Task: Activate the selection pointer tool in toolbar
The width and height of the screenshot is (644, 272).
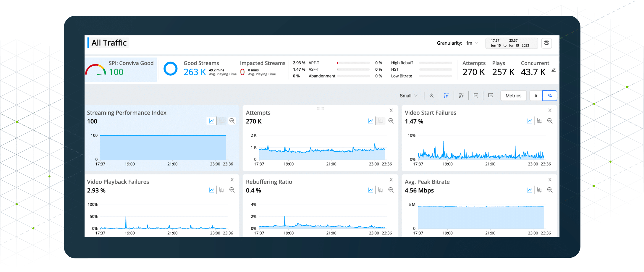Action: point(446,95)
